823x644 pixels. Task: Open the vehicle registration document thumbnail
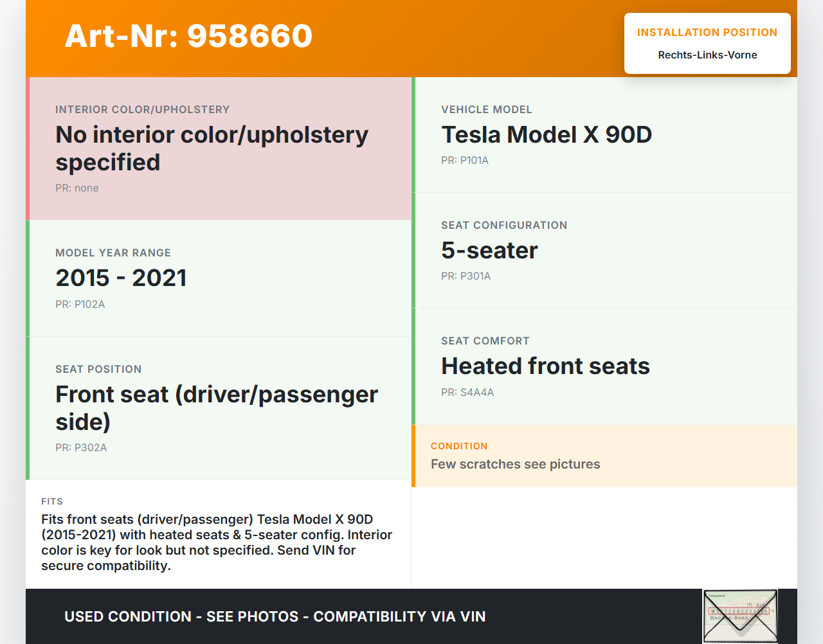tap(740, 616)
